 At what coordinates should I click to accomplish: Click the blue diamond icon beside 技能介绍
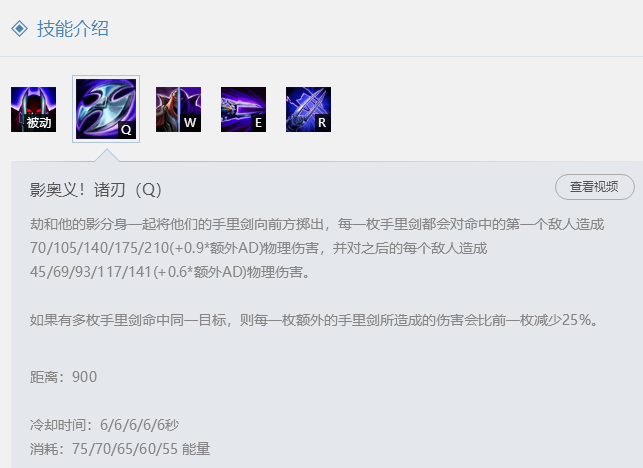19,29
